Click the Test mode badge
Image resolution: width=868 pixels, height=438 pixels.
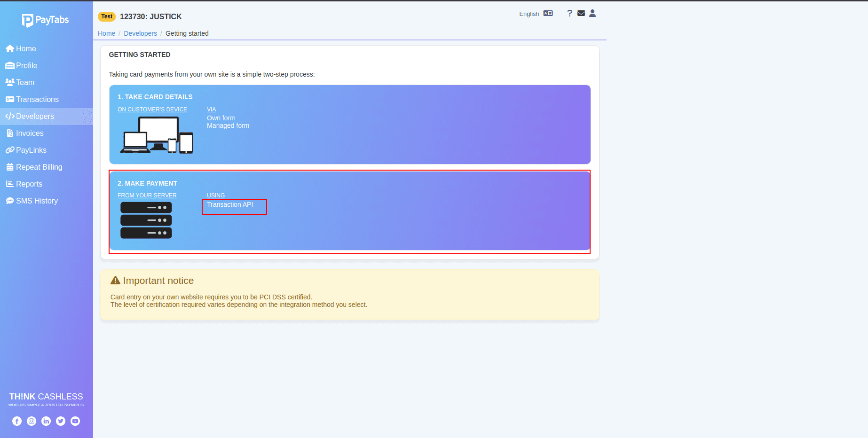[107, 16]
